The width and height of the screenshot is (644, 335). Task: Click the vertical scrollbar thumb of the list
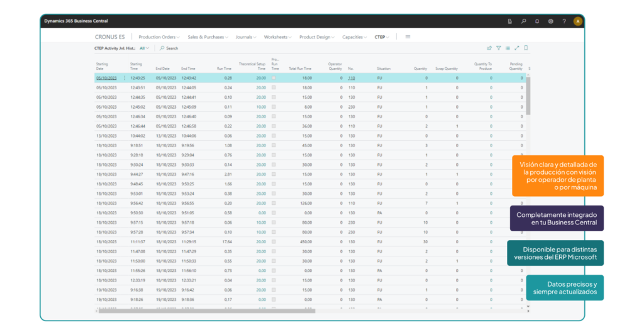point(528,96)
